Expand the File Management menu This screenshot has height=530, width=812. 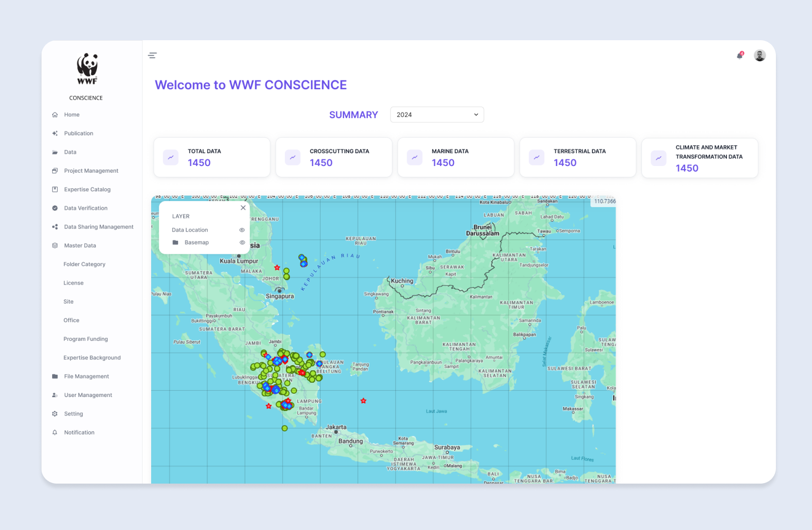(x=86, y=376)
